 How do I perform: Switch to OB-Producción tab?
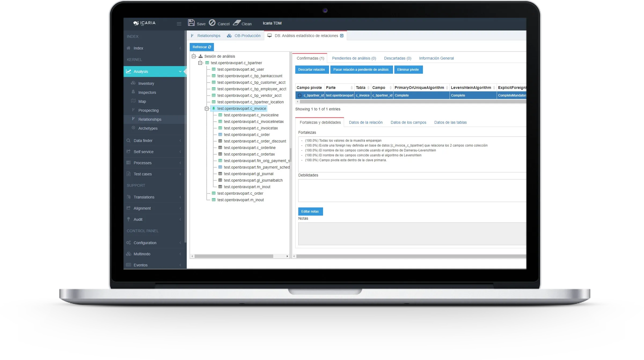[x=244, y=36]
